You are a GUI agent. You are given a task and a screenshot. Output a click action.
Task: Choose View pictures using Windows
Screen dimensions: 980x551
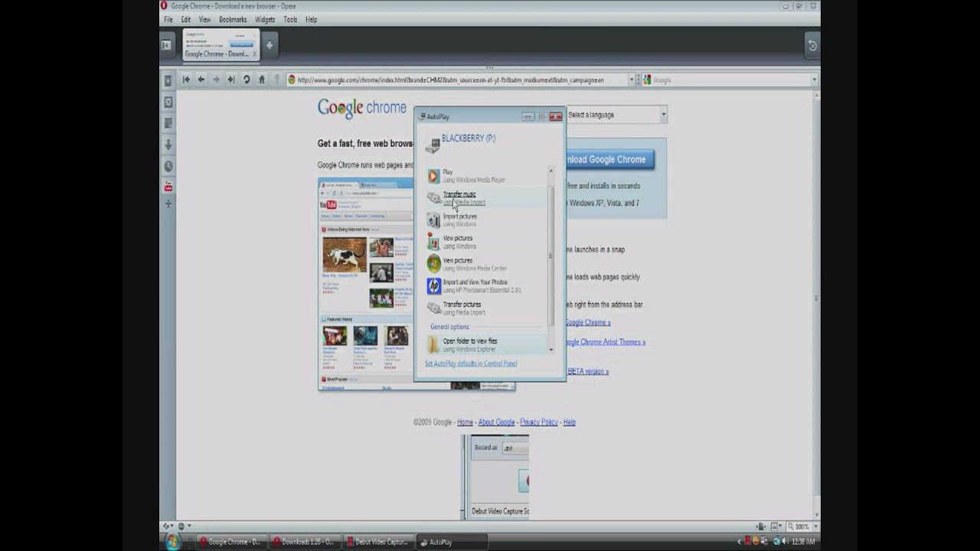pyautogui.click(x=487, y=242)
